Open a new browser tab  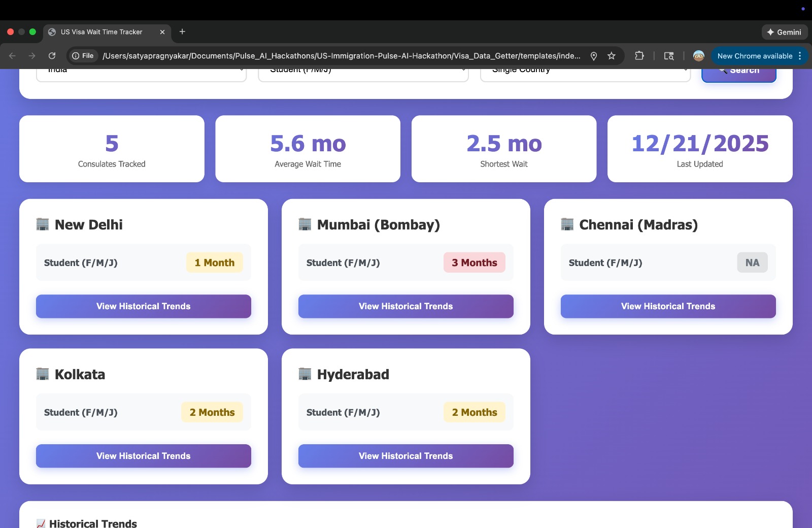(x=182, y=31)
